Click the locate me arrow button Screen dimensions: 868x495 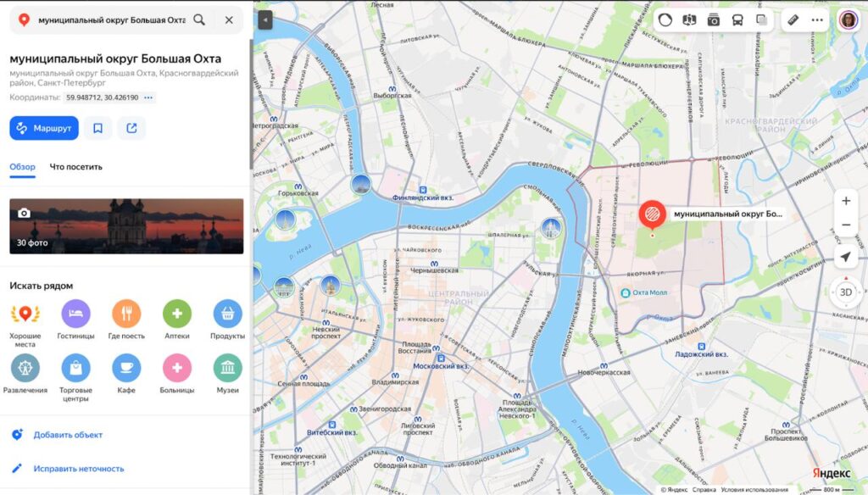[845, 257]
